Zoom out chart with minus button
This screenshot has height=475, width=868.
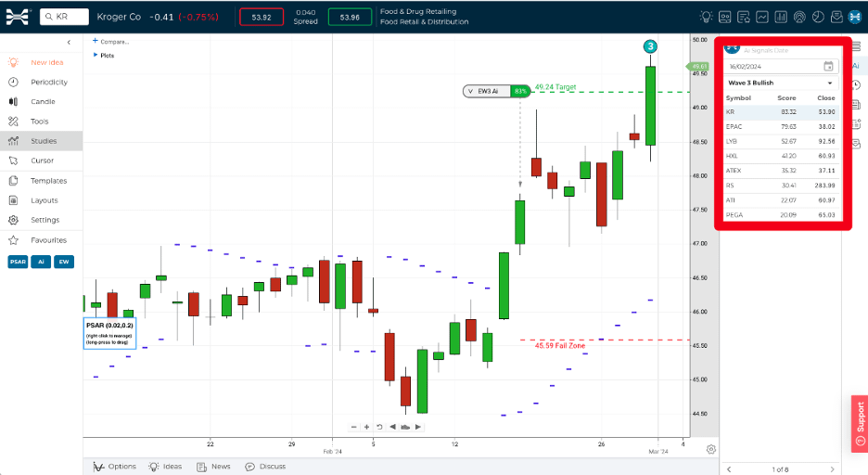(353, 427)
